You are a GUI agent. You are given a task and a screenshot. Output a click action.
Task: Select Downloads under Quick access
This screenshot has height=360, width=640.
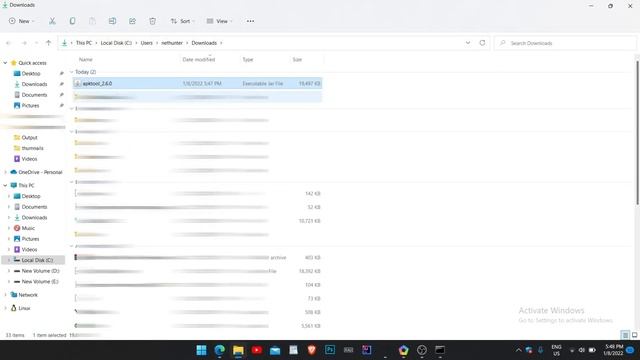coord(34,84)
